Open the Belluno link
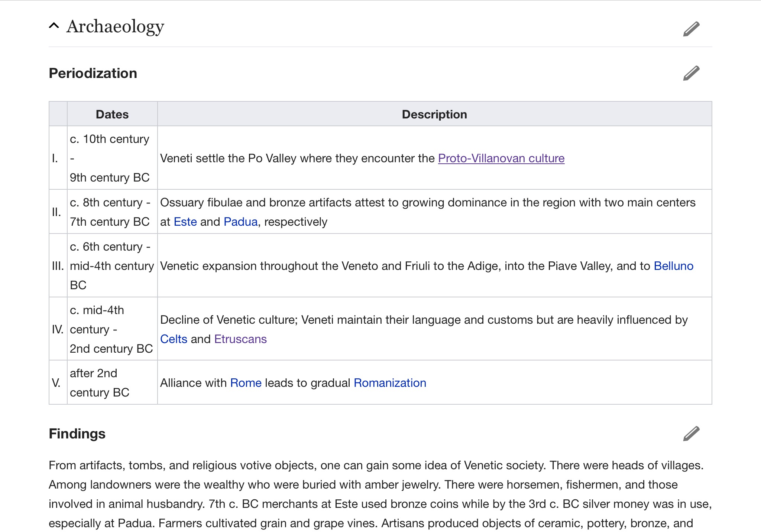The width and height of the screenshot is (761, 532). click(x=673, y=266)
